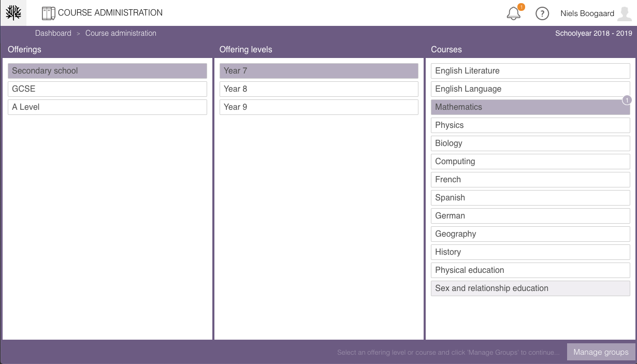Screen dimensions: 637x364
Task: Click the tree logo in the top-left corner
Action: 13,12
